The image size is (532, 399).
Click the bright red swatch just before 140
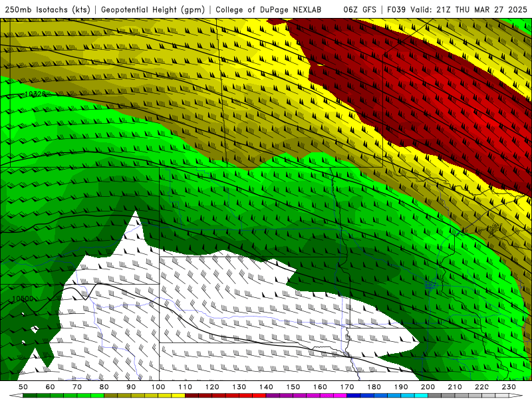259,396
